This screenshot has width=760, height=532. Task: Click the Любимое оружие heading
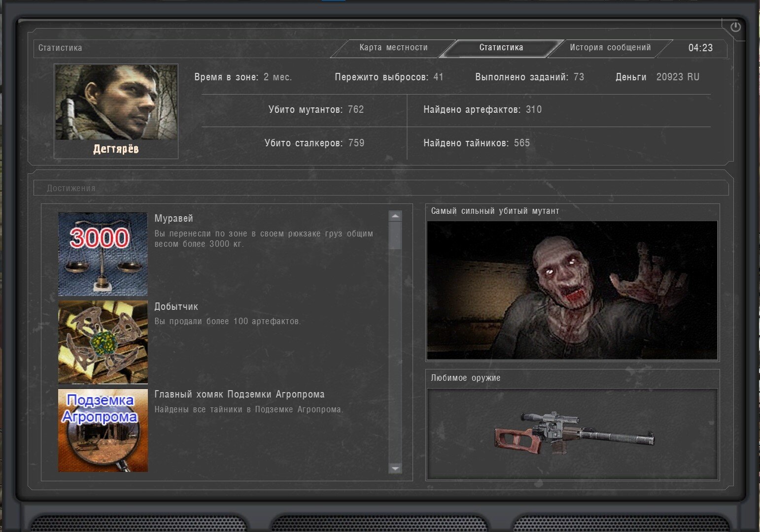click(x=466, y=378)
